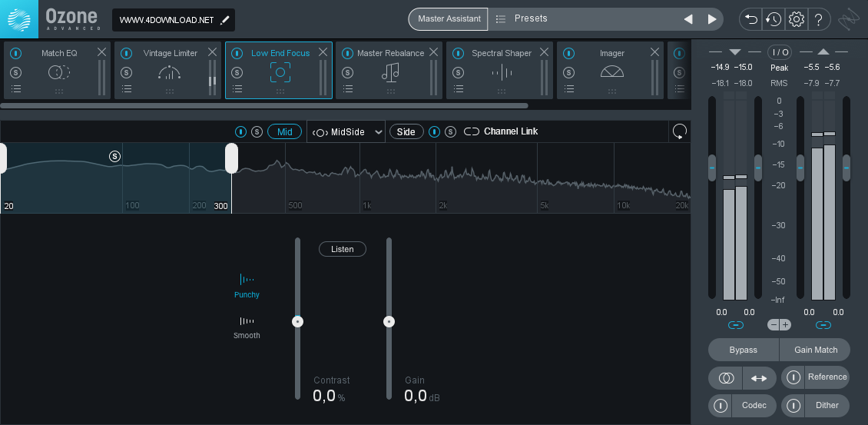This screenshot has height=425, width=868.
Task: Click the Imager module icon
Action: click(x=611, y=71)
